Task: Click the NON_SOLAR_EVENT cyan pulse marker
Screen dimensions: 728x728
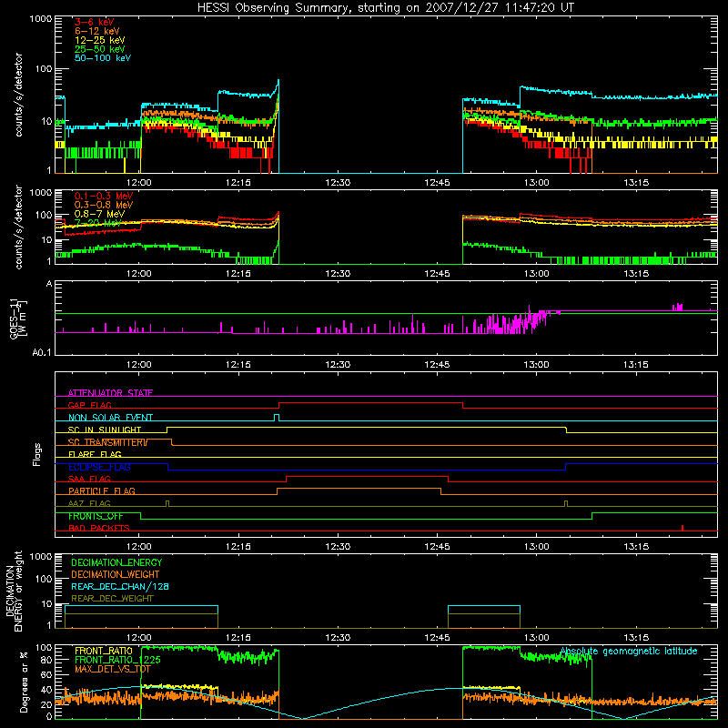Action: tap(277, 418)
